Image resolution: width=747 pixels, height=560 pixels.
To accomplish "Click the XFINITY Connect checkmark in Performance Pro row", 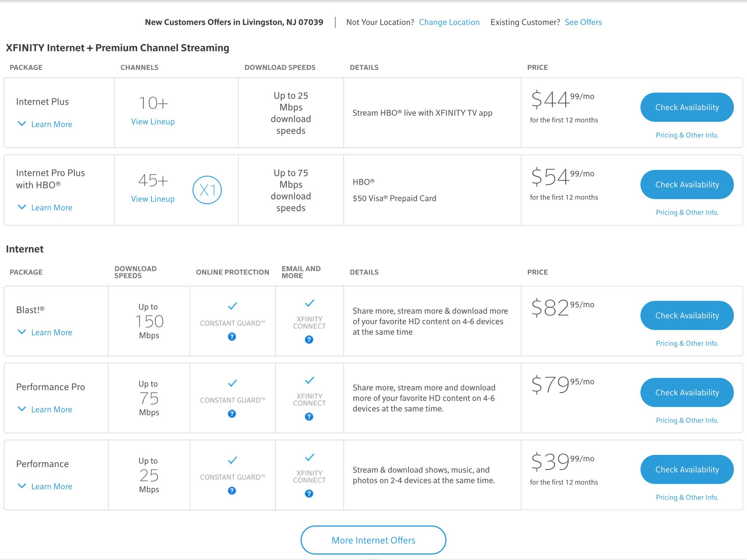I will (x=309, y=380).
